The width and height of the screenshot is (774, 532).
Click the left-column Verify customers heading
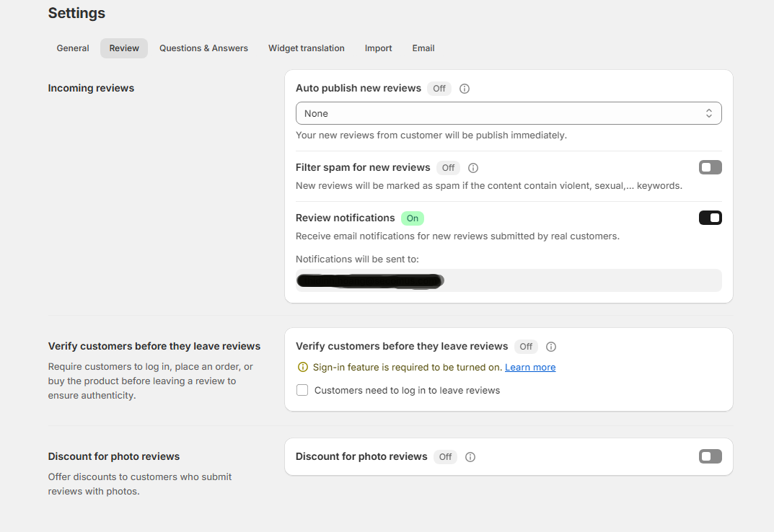point(154,346)
